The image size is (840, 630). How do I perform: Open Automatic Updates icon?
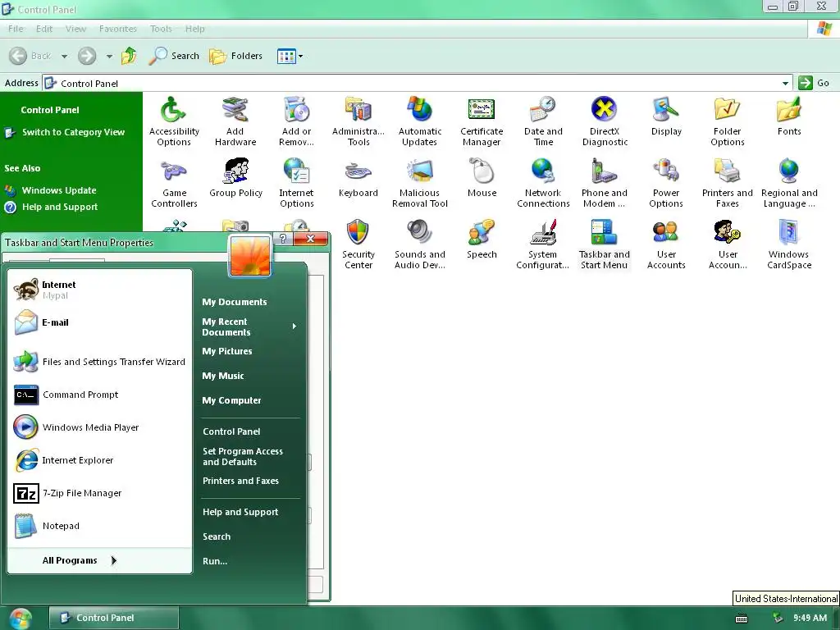click(x=419, y=121)
